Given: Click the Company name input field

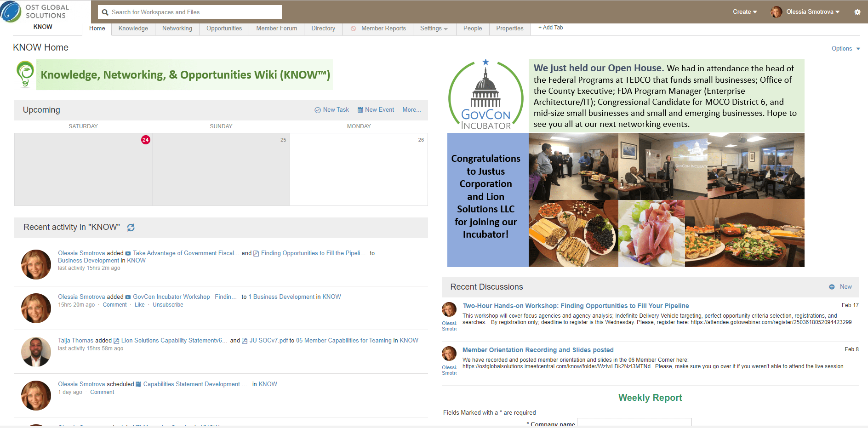Looking at the screenshot, I should click(x=634, y=422).
